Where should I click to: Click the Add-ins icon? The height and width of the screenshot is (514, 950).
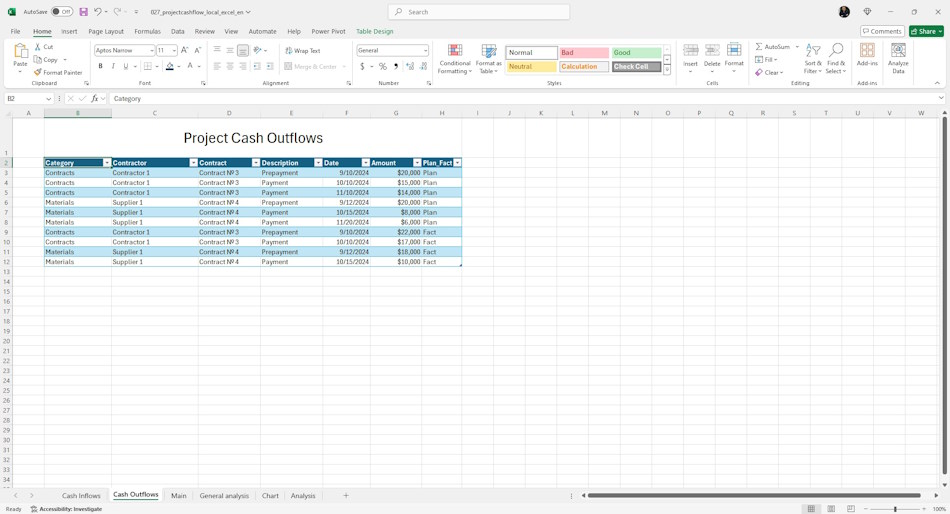click(x=868, y=50)
